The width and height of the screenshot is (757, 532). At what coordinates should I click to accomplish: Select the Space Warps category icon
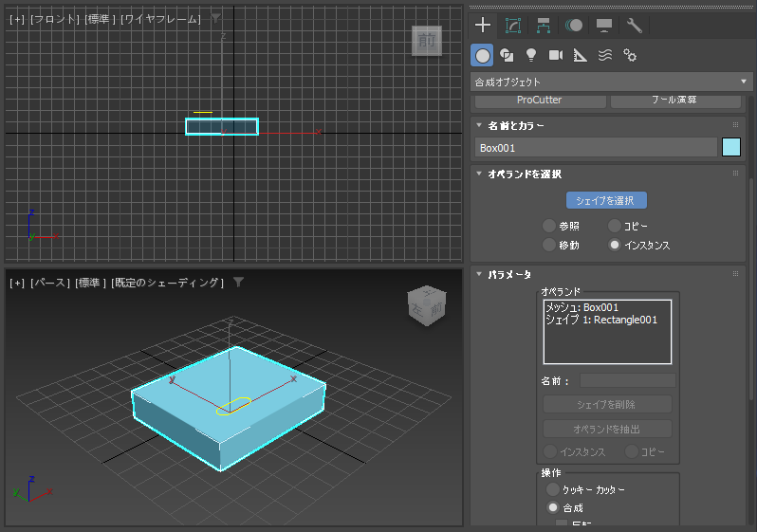pyautogui.click(x=605, y=56)
